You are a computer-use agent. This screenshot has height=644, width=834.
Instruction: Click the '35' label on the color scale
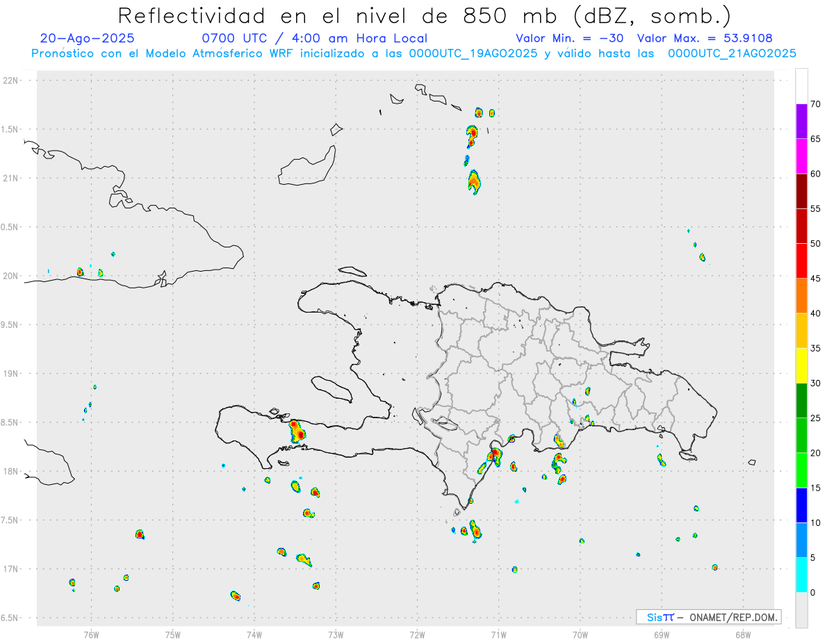[x=815, y=348]
